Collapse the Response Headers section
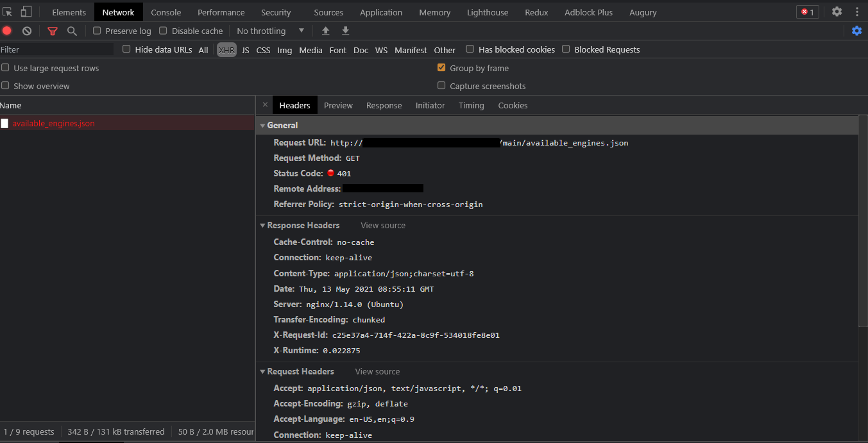868x443 pixels. (262, 225)
